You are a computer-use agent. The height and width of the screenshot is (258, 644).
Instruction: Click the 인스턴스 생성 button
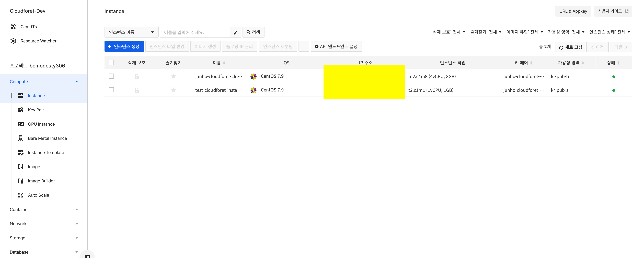click(x=124, y=46)
